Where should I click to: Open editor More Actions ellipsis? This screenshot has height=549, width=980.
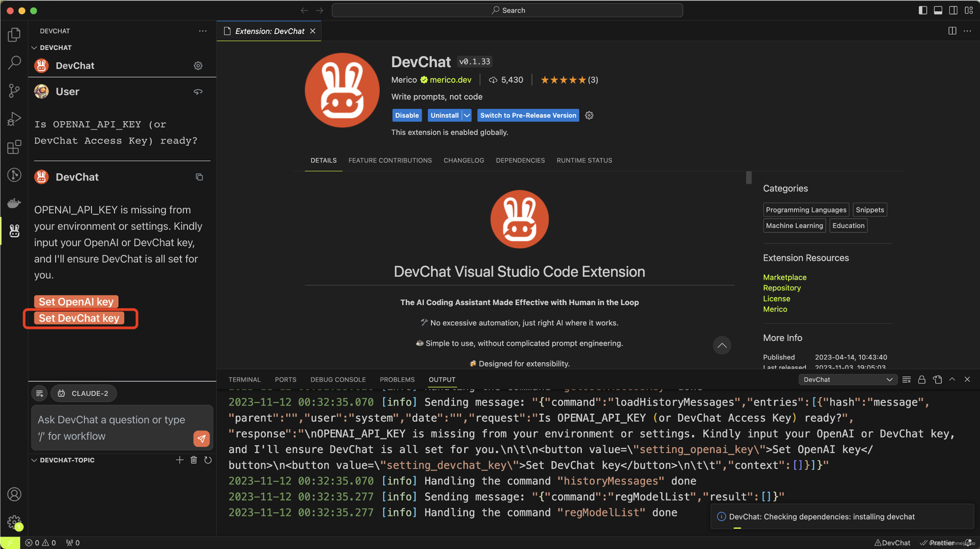(x=967, y=31)
